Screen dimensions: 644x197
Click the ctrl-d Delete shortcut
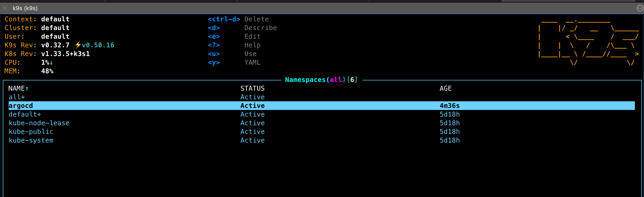click(238, 19)
